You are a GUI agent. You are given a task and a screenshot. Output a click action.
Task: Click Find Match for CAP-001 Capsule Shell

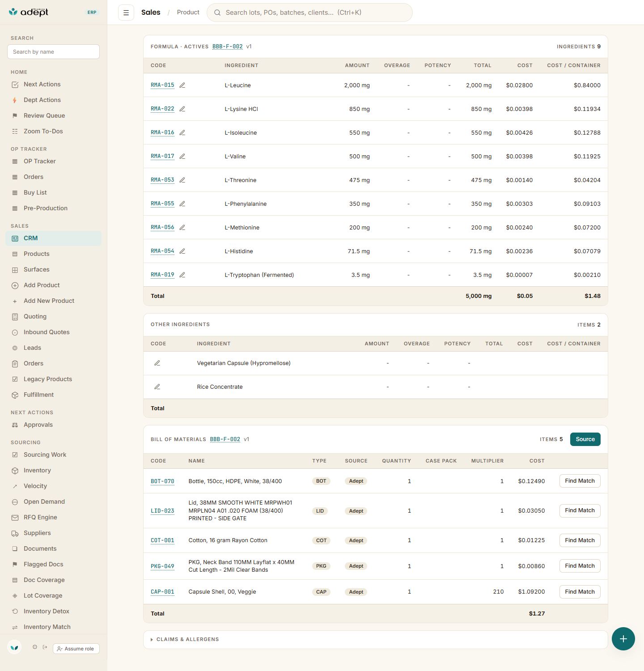[580, 592]
